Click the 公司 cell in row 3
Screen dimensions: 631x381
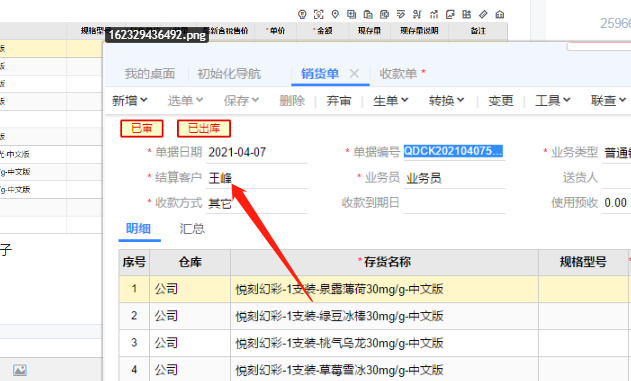point(190,343)
